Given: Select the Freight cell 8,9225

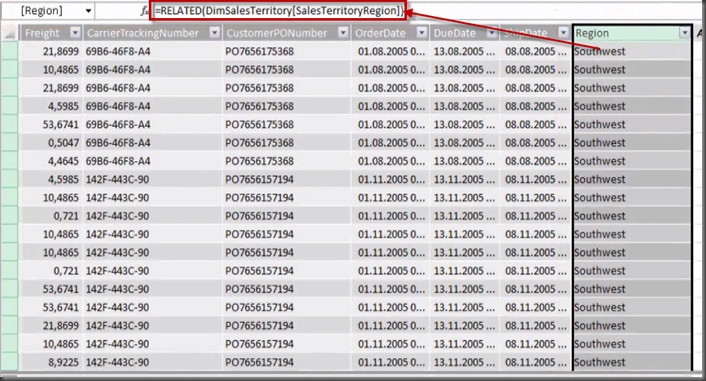Looking at the screenshot, I should tap(51, 362).
